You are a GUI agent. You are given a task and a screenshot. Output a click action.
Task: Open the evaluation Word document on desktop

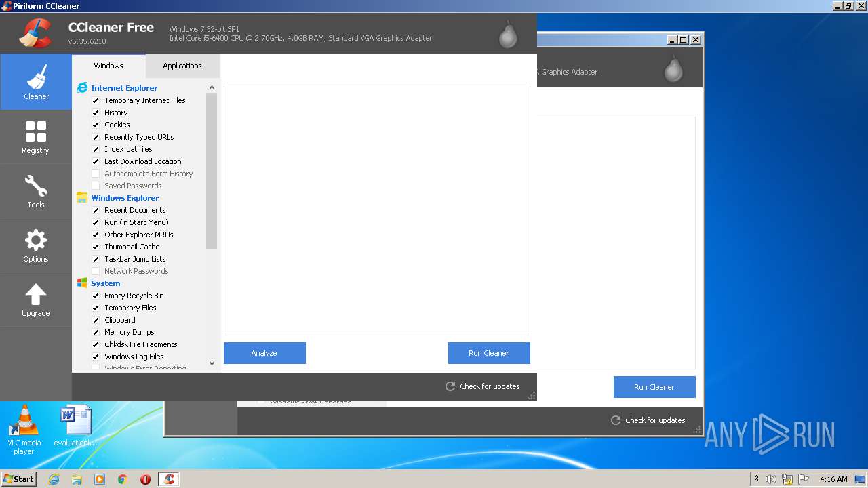coord(75,426)
